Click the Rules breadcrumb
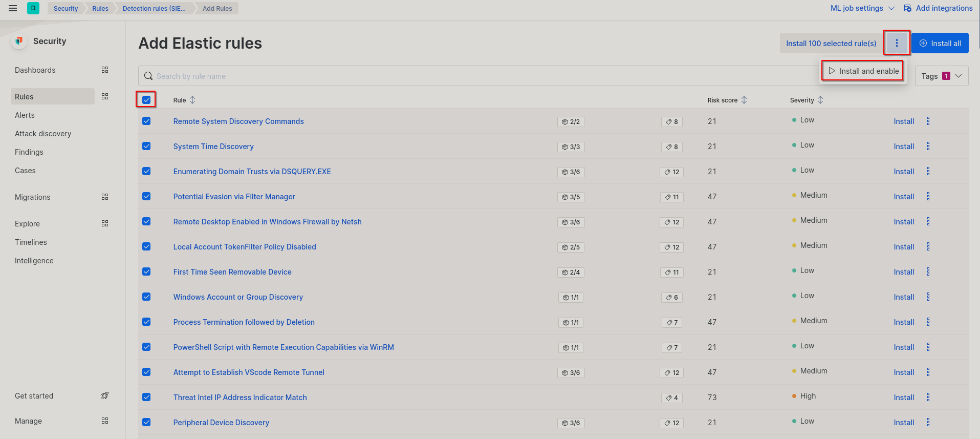This screenshot has width=980, height=439. point(100,8)
